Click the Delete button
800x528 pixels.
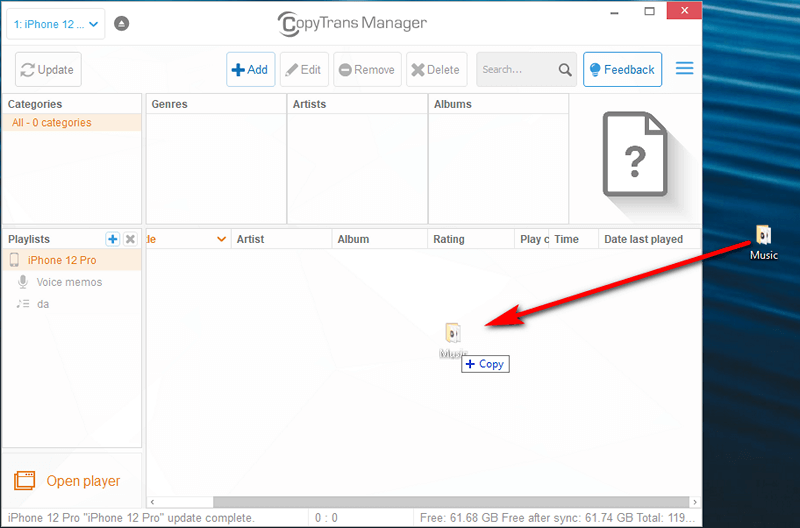pyautogui.click(x=436, y=69)
